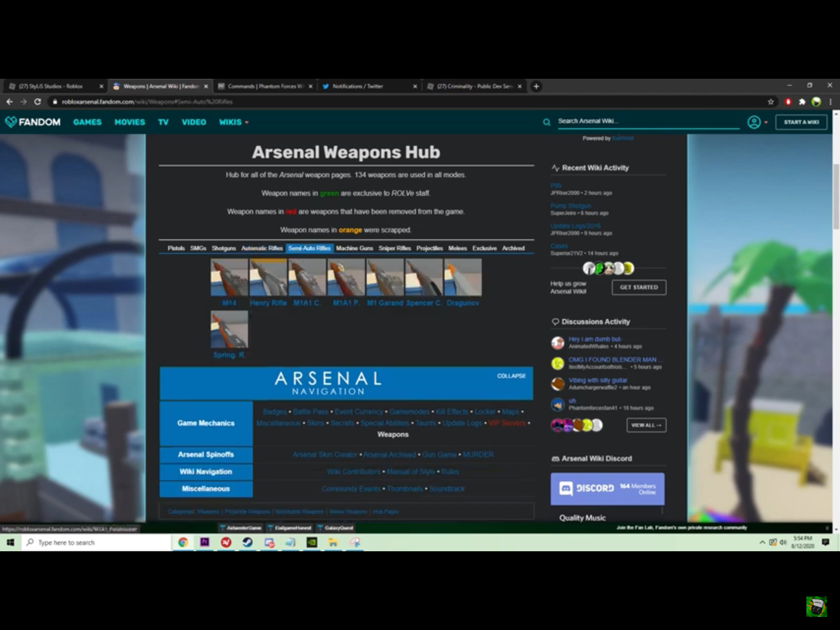Open the user account dropdown
This screenshot has width=840, height=630.
(x=757, y=122)
